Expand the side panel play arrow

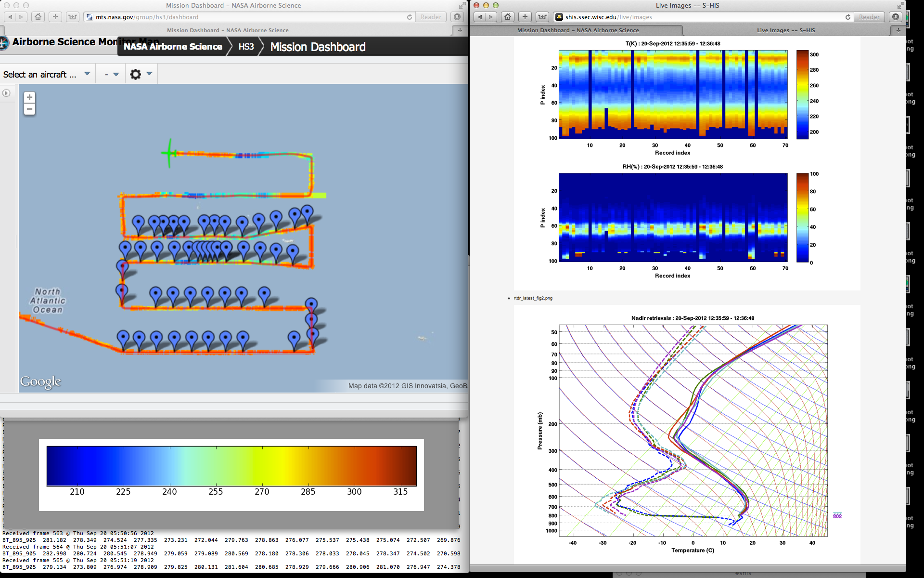pyautogui.click(x=6, y=93)
